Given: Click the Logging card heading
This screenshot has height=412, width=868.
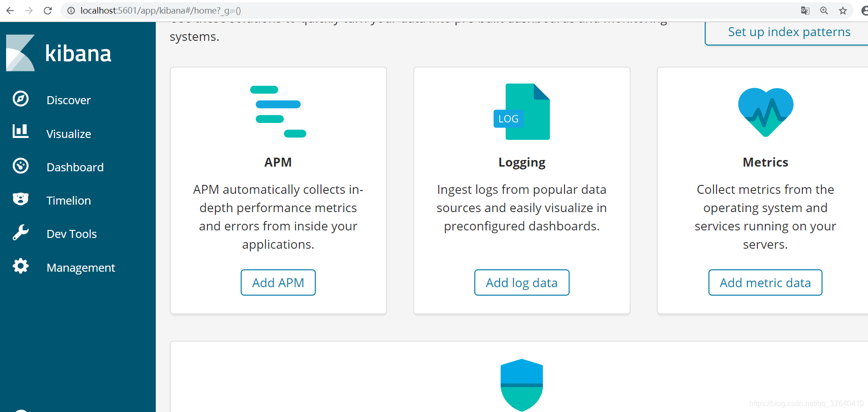Looking at the screenshot, I should (x=522, y=162).
